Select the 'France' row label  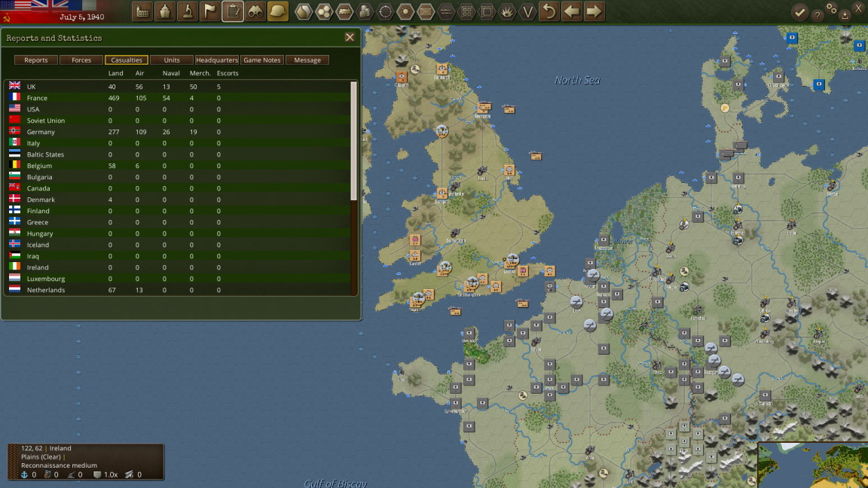(37, 98)
